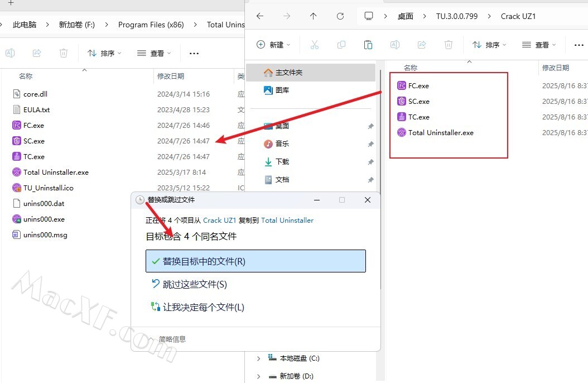Viewport: 588px width, 383px height.
Task: Click 此电脑 breadcrumb in left address bar
Action: point(25,25)
